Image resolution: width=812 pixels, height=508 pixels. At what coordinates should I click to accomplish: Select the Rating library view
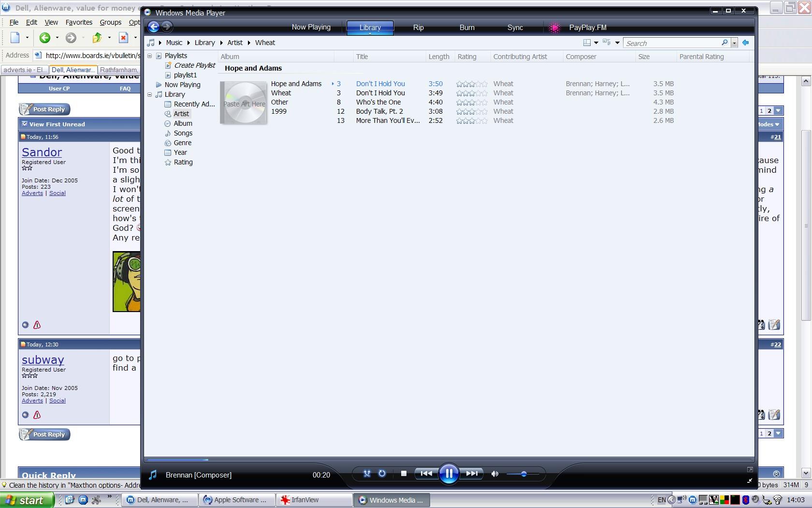click(x=183, y=162)
